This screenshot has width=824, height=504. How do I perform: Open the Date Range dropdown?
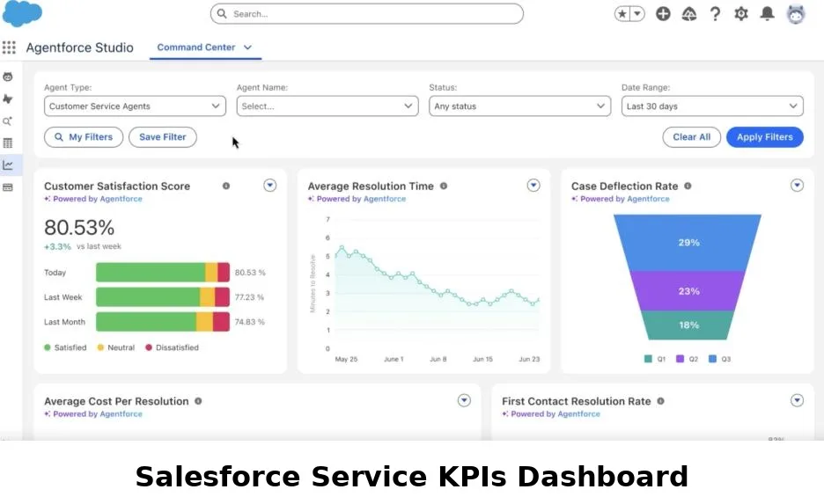pyautogui.click(x=712, y=106)
